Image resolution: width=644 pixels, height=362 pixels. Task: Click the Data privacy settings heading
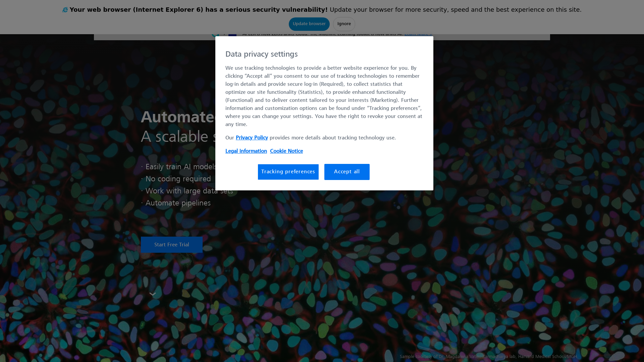(261, 54)
